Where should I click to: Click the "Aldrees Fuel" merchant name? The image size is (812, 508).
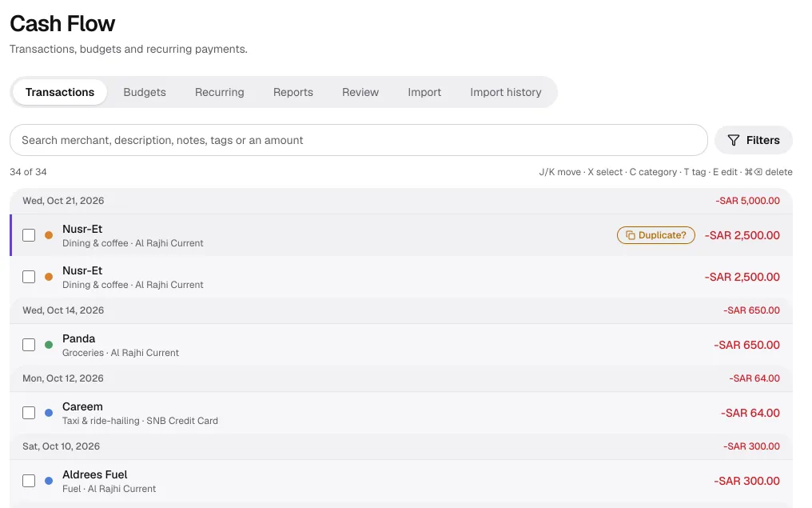click(x=95, y=474)
